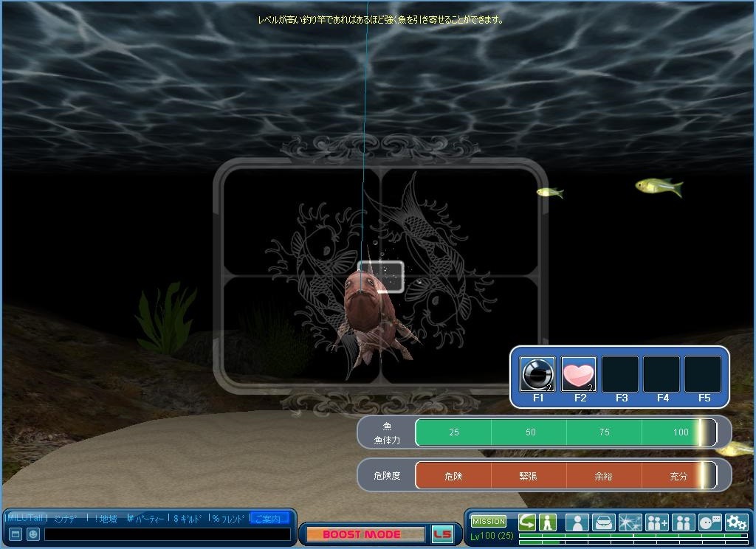Open the two-people community icon
This screenshot has height=549, width=756.
click(x=683, y=522)
